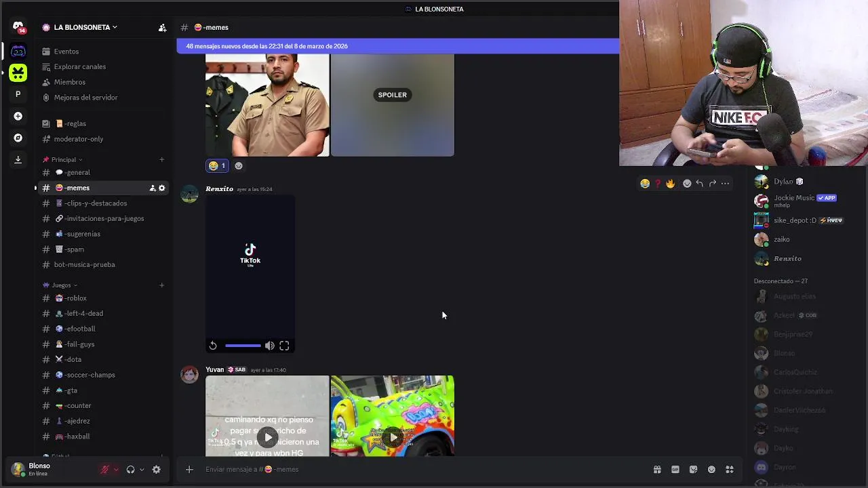Mute the TikTok video volume

[270, 346]
